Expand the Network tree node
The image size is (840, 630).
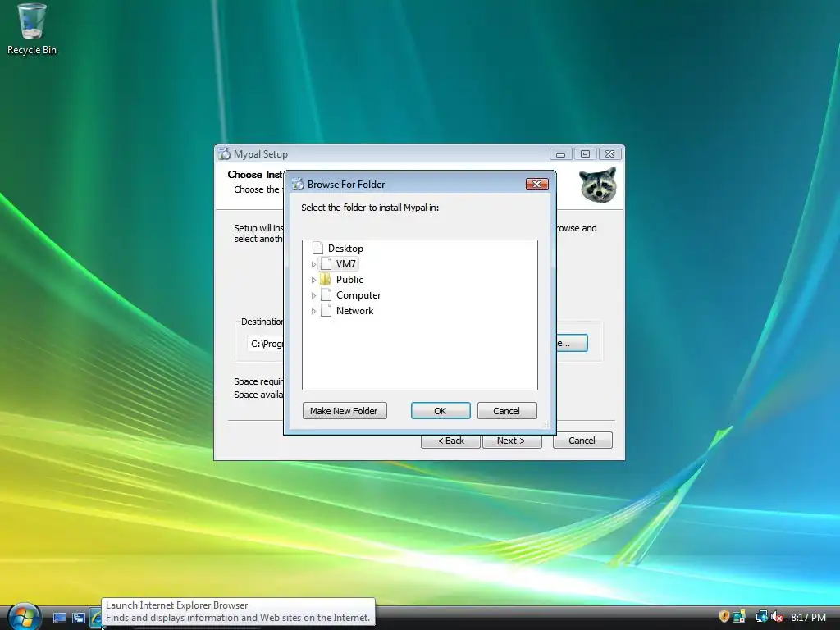[x=313, y=311]
